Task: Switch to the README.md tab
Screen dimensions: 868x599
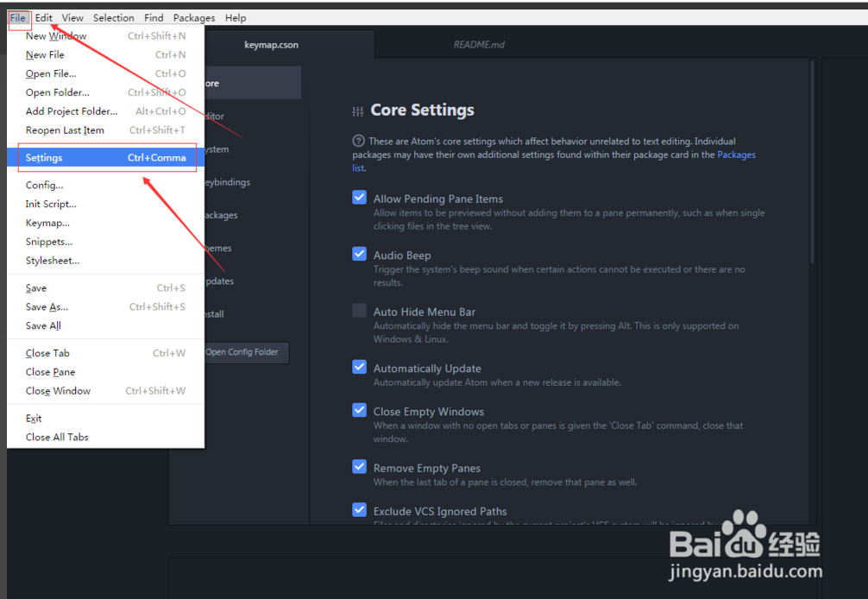Action: pyautogui.click(x=479, y=45)
